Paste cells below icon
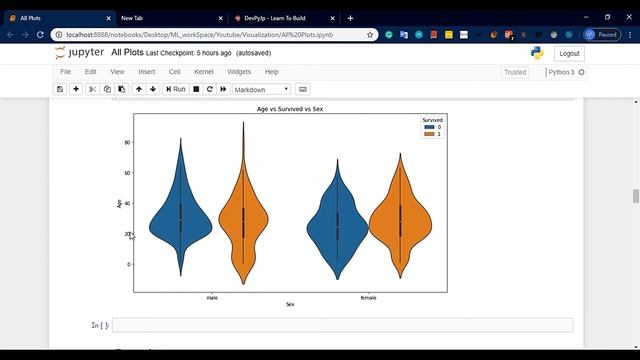 [122, 89]
